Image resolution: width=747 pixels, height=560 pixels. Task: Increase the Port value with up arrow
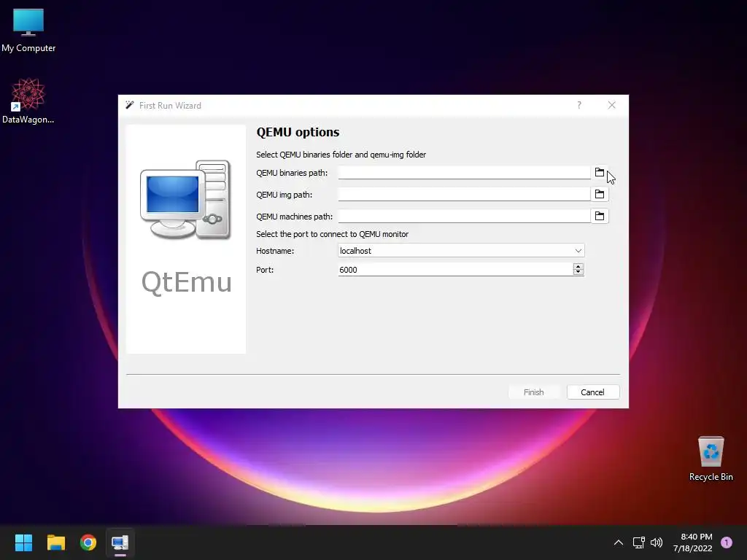coord(578,266)
